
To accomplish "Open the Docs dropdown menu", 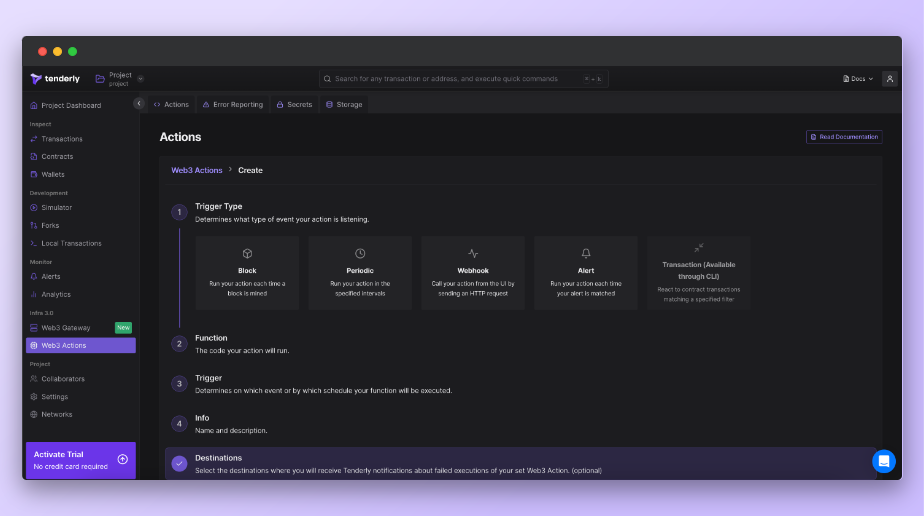I will [x=857, y=78].
